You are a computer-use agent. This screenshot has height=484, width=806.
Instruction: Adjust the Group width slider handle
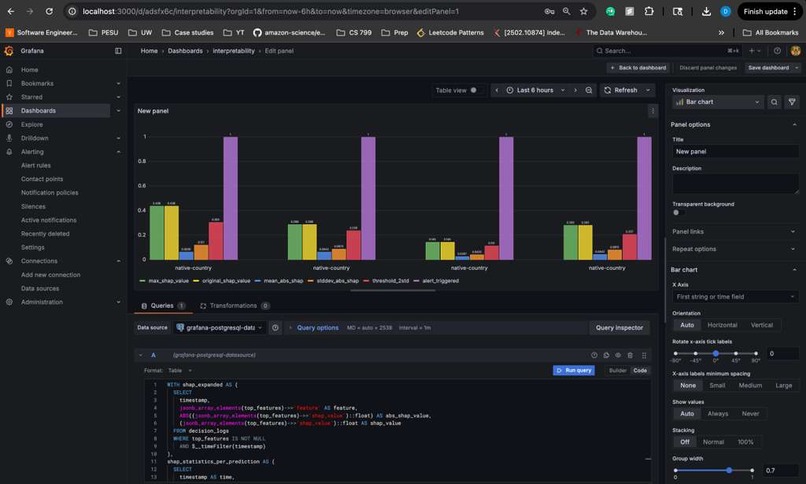click(x=729, y=470)
